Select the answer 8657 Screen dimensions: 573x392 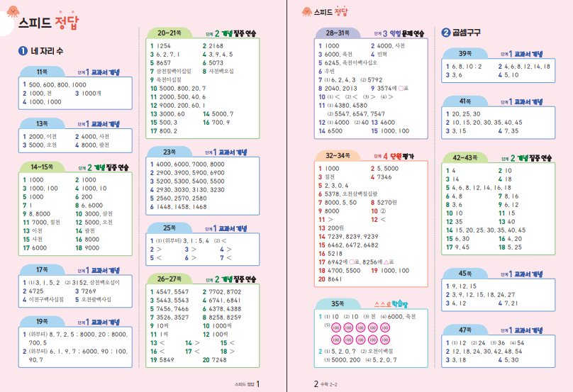pyautogui.click(x=163, y=63)
